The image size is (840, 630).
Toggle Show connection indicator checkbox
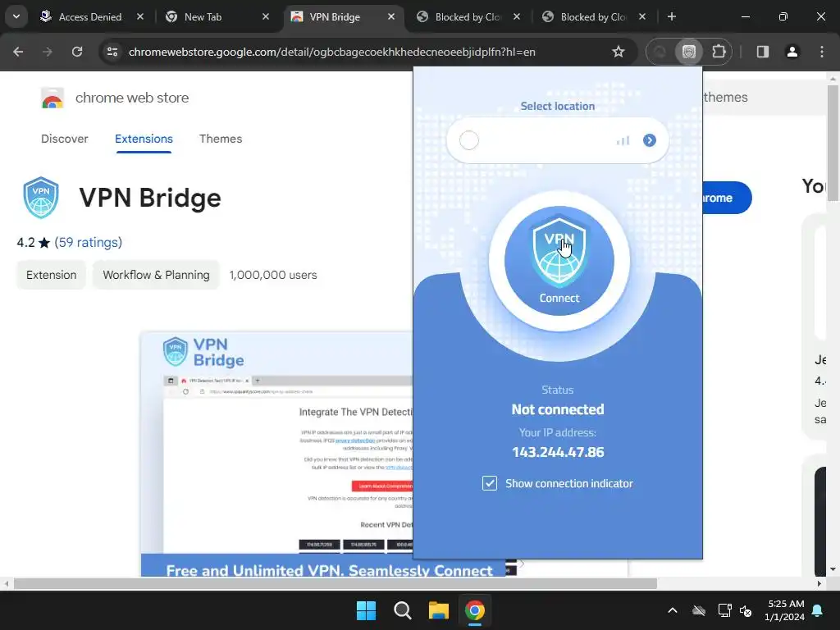point(489,483)
